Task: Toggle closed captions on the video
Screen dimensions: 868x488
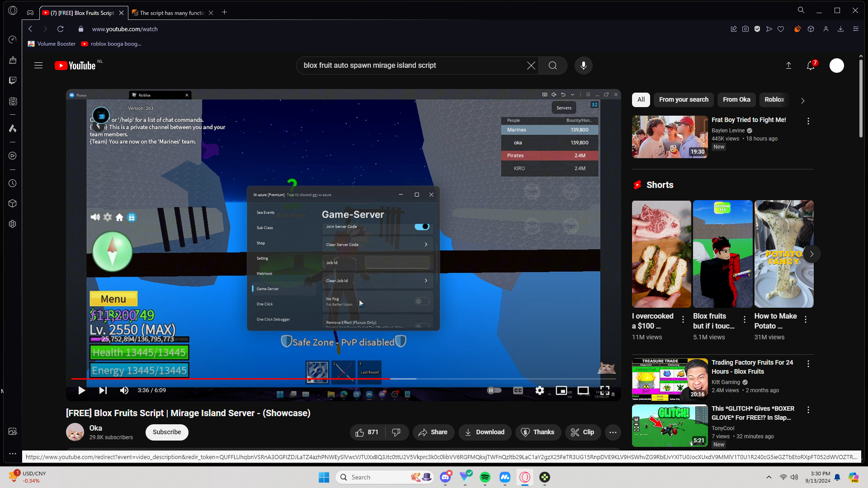Action: pyautogui.click(x=518, y=390)
